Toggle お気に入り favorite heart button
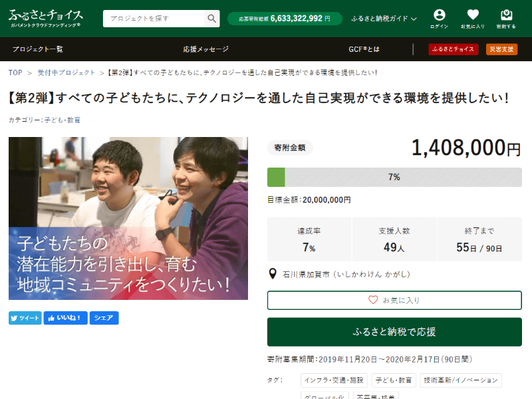The height and width of the screenshot is (399, 532). [x=394, y=301]
